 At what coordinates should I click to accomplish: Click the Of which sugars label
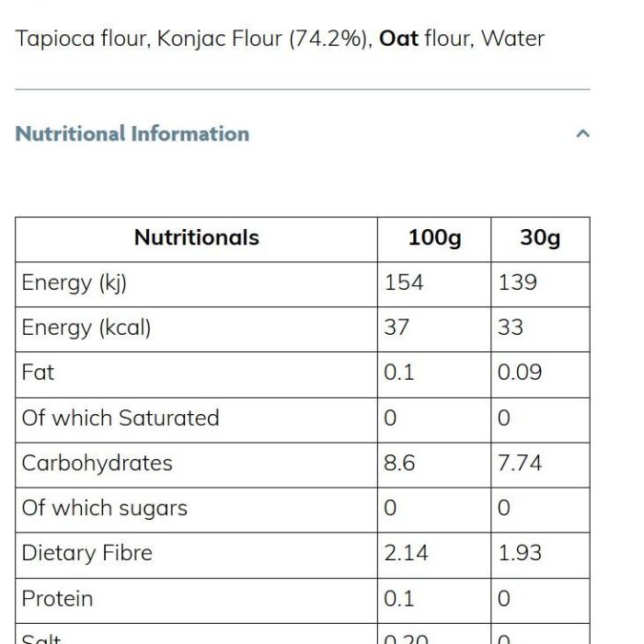(x=104, y=509)
